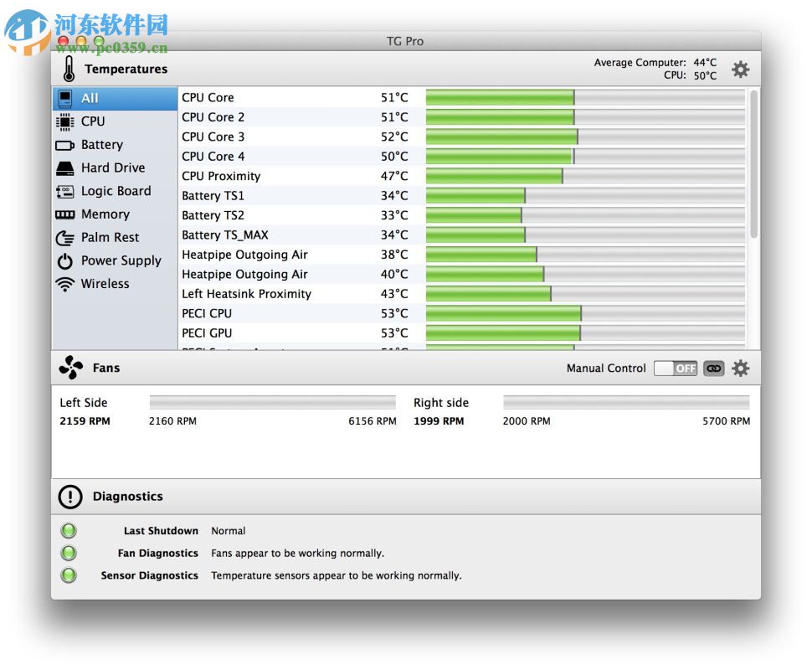This screenshot has width=812, height=670.
Task: Open the Battery temperature view
Action: click(x=100, y=144)
